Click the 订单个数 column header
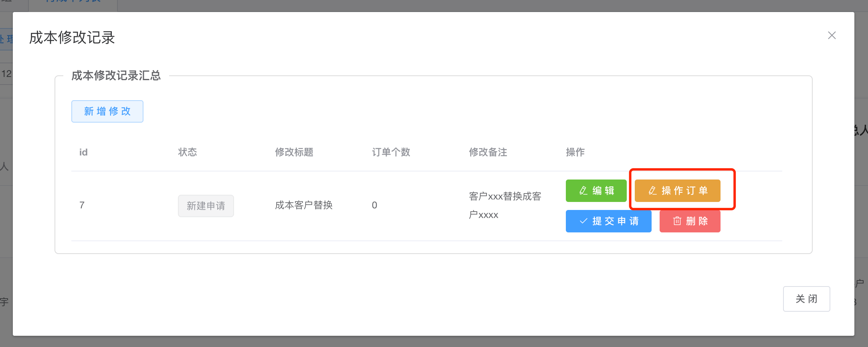Viewport: 868px width, 347px height. coord(391,152)
